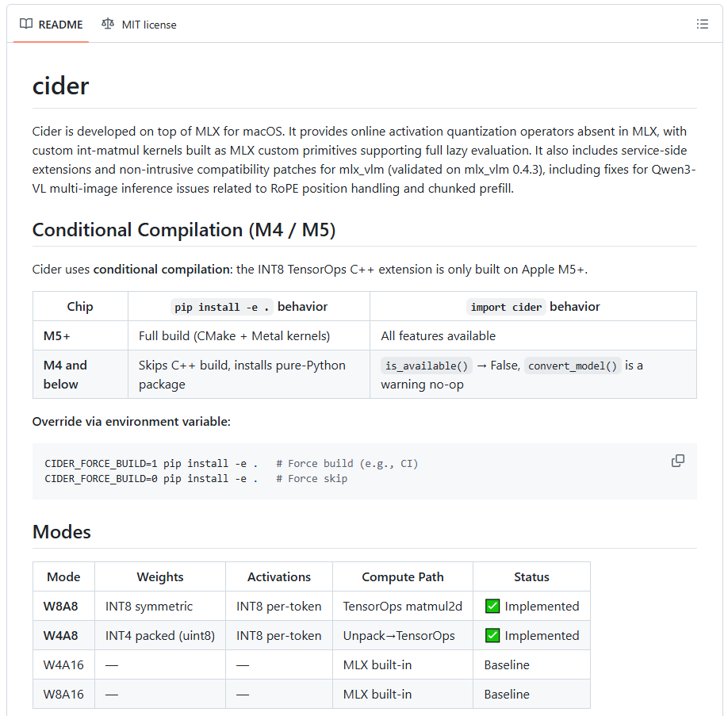Screen dimensions: 728x716
Task: Click the "CIDER_FORCE_BUILD=1 pip install -e ." line
Action: (151, 463)
